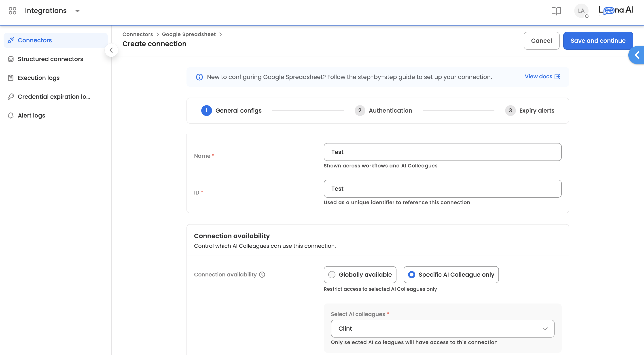
Task: Open the LA user avatar
Action: [581, 11]
